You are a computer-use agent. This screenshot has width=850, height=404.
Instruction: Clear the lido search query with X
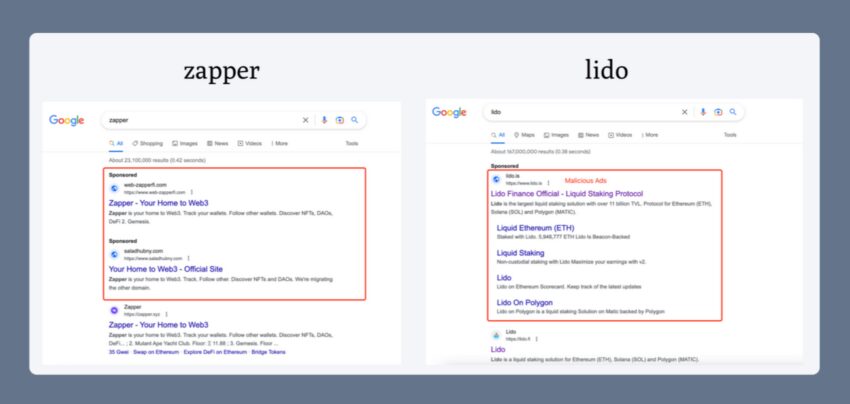[685, 112]
